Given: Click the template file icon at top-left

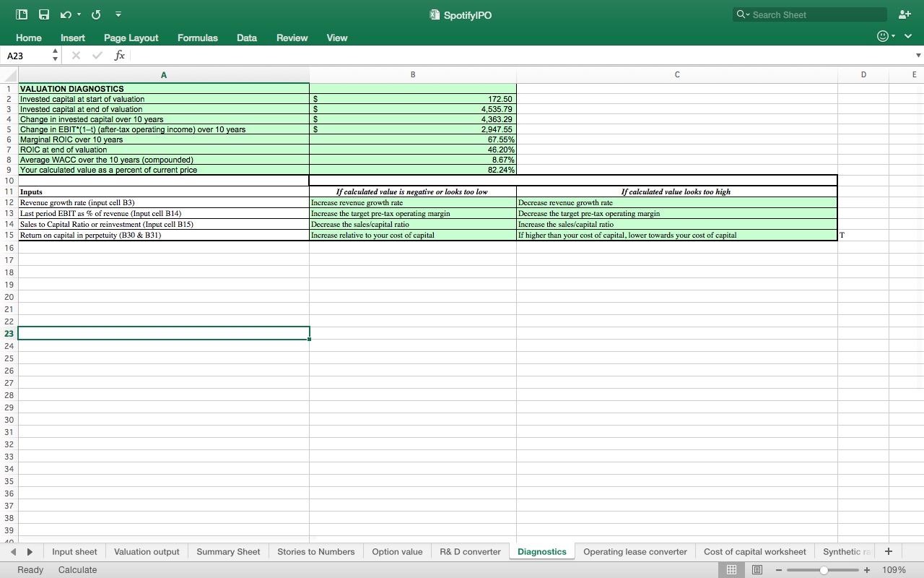Looking at the screenshot, I should [22, 14].
